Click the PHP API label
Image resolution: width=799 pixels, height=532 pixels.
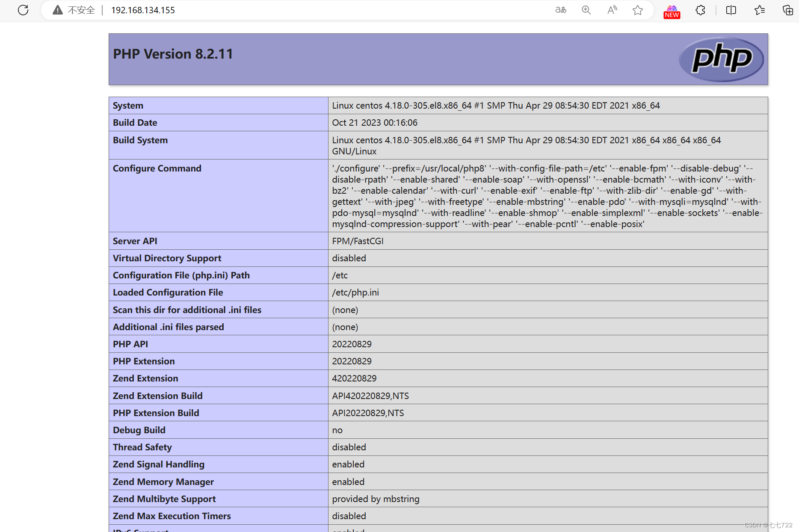point(130,344)
